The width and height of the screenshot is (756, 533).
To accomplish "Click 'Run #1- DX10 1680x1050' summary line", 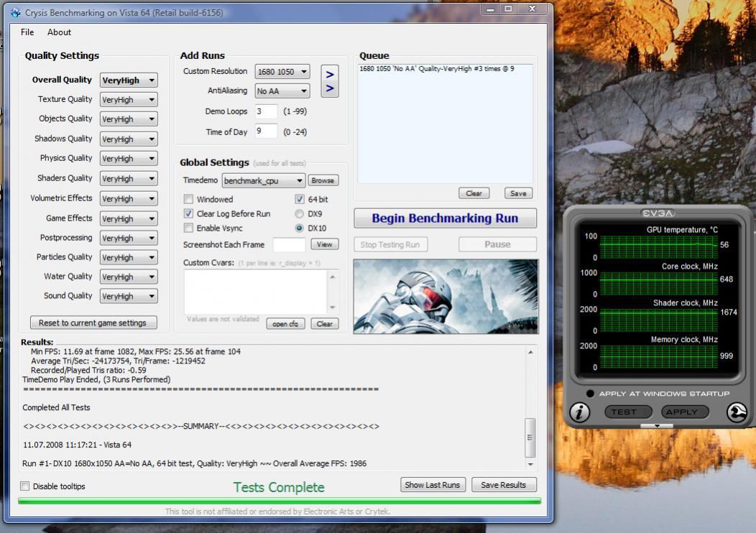I will coord(194,463).
